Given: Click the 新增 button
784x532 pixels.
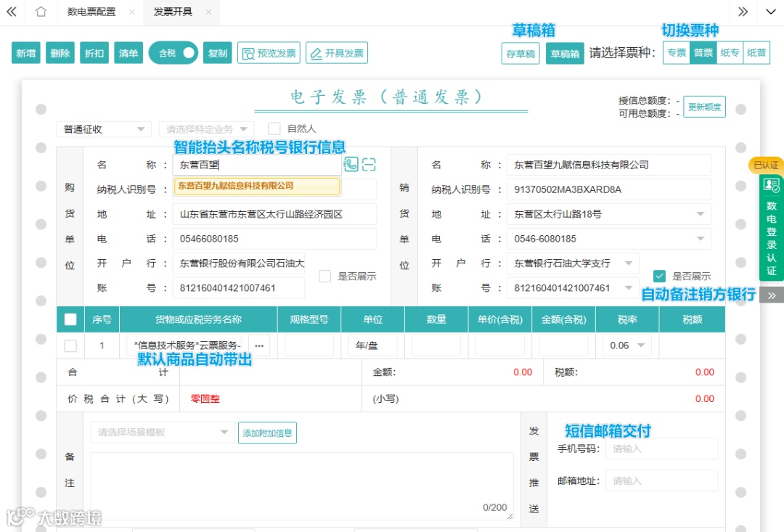Looking at the screenshot, I should pos(25,53).
